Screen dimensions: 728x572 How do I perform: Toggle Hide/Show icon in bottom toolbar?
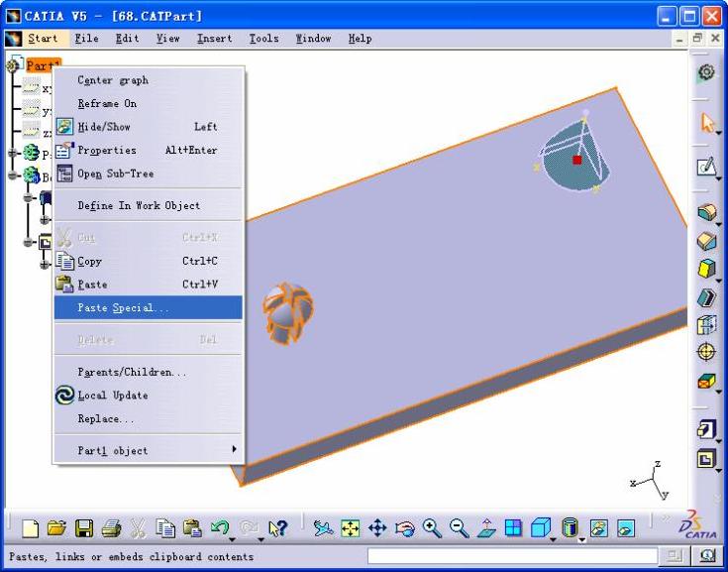pyautogui.click(x=599, y=528)
